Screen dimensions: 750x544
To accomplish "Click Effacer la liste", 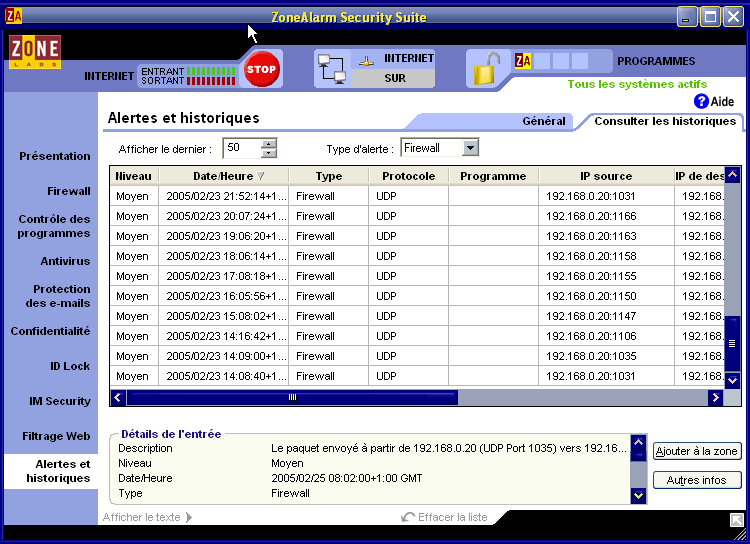I will point(444,517).
